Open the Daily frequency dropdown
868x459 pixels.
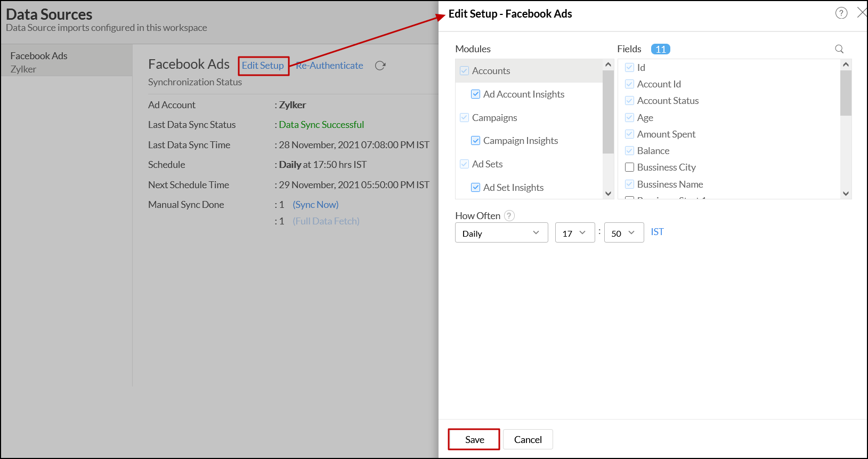click(501, 233)
